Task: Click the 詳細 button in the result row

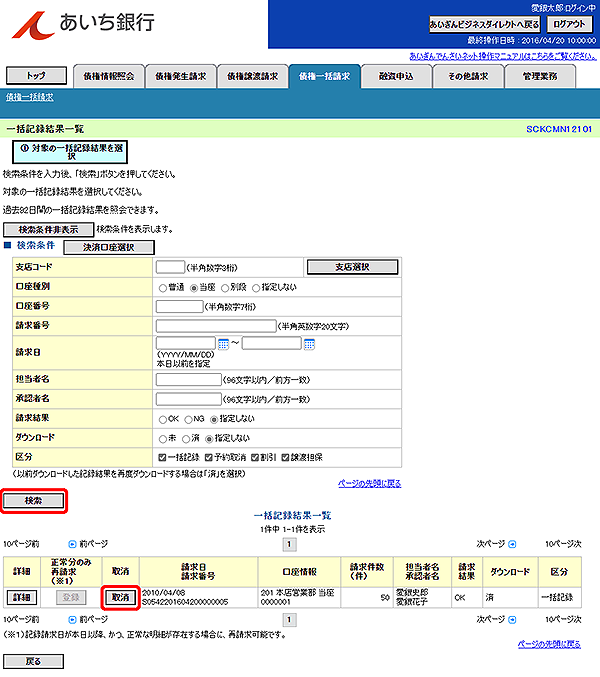Action: coord(22,598)
